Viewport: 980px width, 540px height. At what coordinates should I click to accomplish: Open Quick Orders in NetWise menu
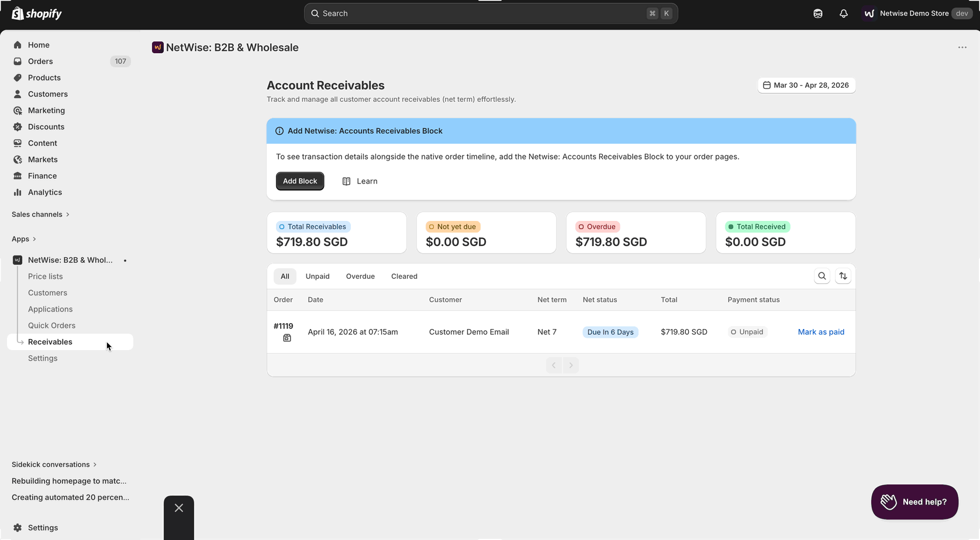tap(52, 326)
